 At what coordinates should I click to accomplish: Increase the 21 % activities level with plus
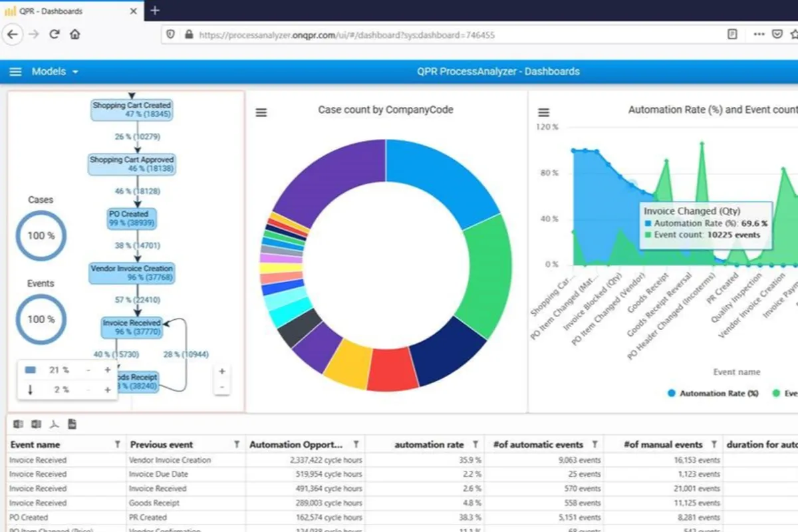107,370
